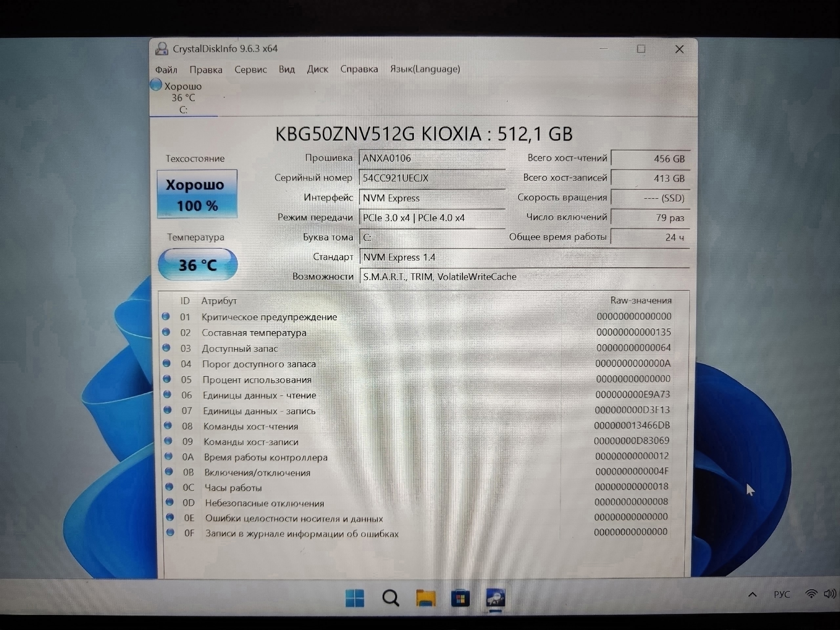Click the CrystalDiskInfo application icon in the title bar
Viewport: 840px width, 630px height.
tap(162, 49)
